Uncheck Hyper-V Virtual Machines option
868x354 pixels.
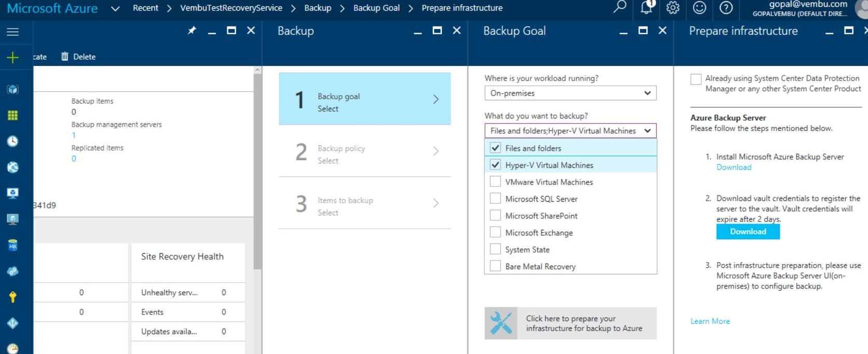(496, 165)
